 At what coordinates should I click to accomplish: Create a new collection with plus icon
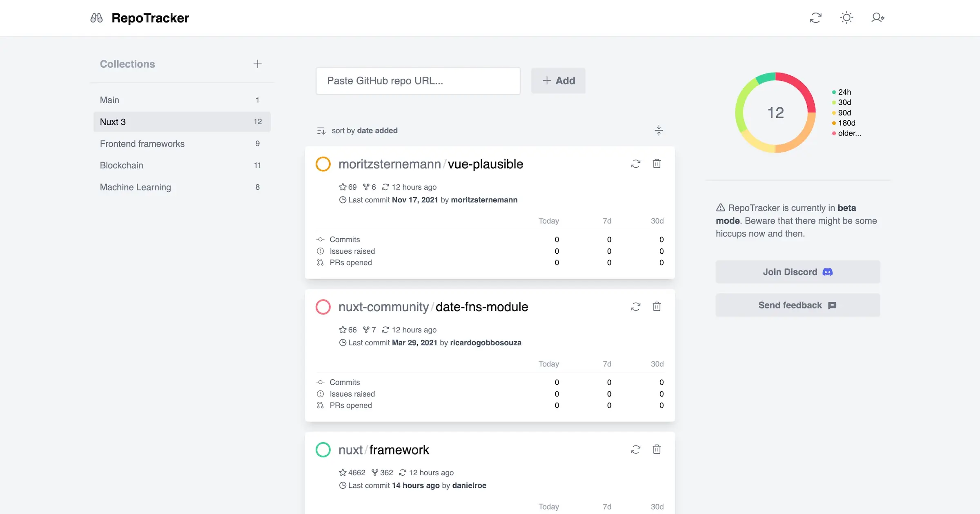[258, 64]
